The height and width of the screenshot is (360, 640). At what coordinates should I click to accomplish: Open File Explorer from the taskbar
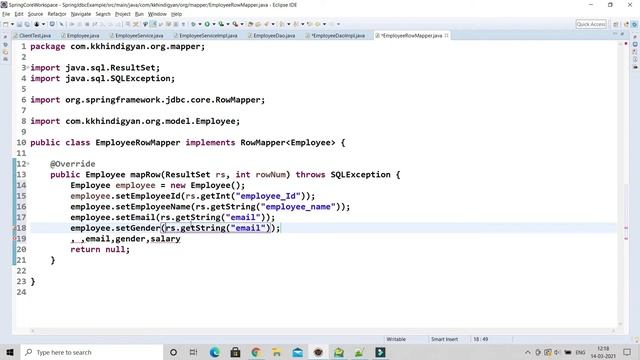277,352
